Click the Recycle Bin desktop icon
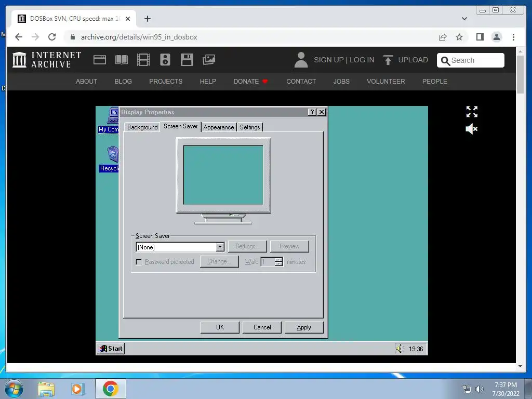532x399 pixels. coord(109,159)
